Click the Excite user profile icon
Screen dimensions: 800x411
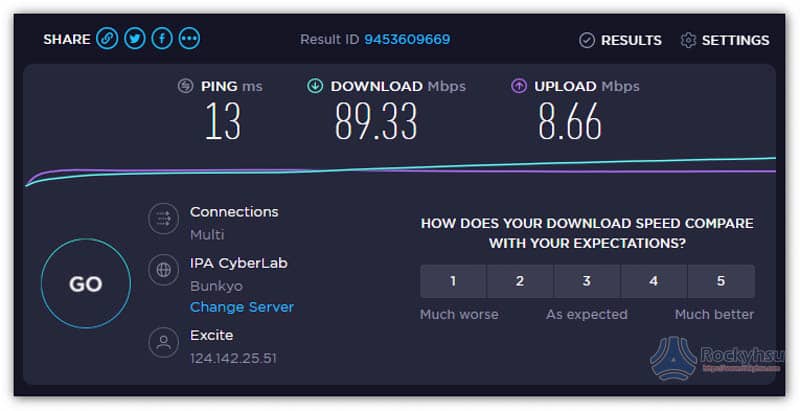[x=163, y=342]
